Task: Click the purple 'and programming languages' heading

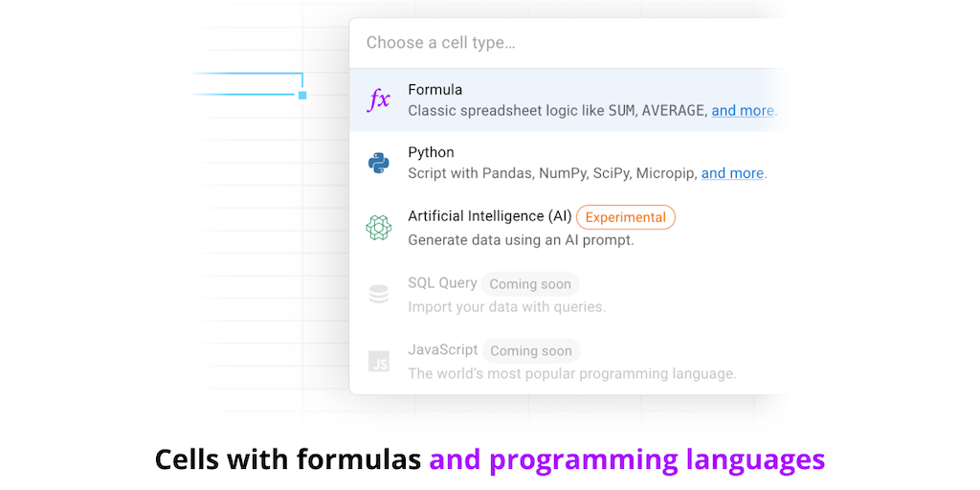Action: 627,460
